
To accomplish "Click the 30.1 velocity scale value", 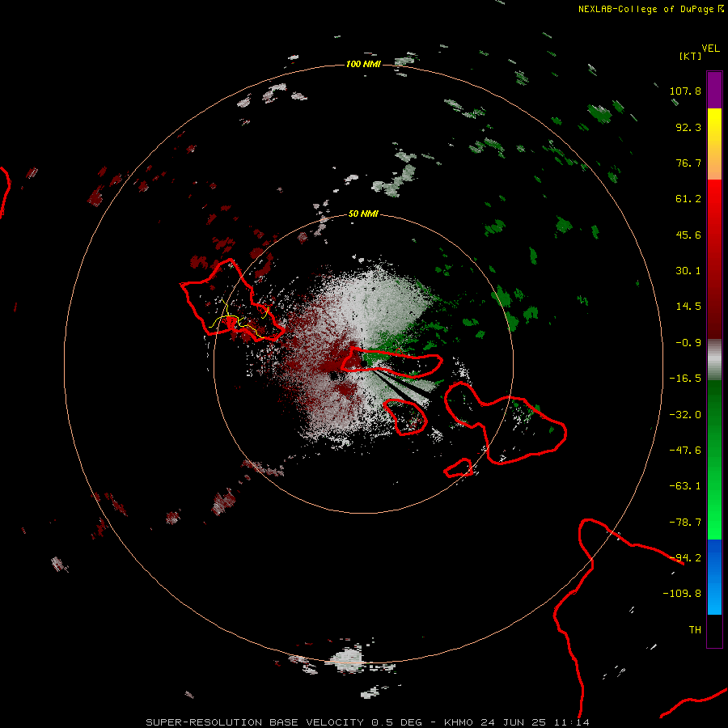I will click(688, 271).
